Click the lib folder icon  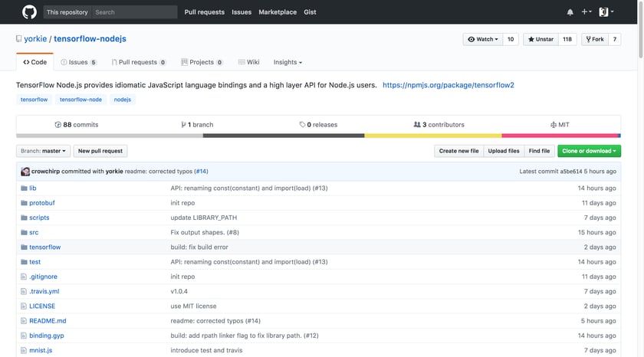[24, 188]
